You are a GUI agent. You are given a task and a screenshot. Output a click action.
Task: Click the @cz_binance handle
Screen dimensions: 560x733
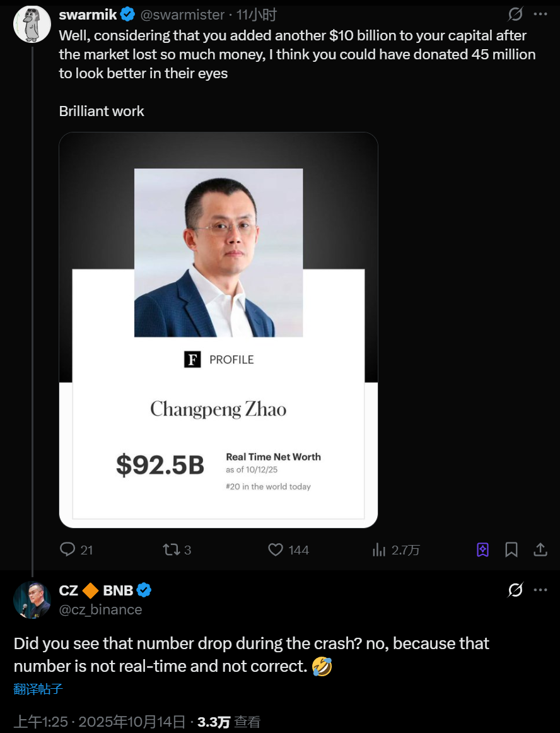tap(100, 609)
